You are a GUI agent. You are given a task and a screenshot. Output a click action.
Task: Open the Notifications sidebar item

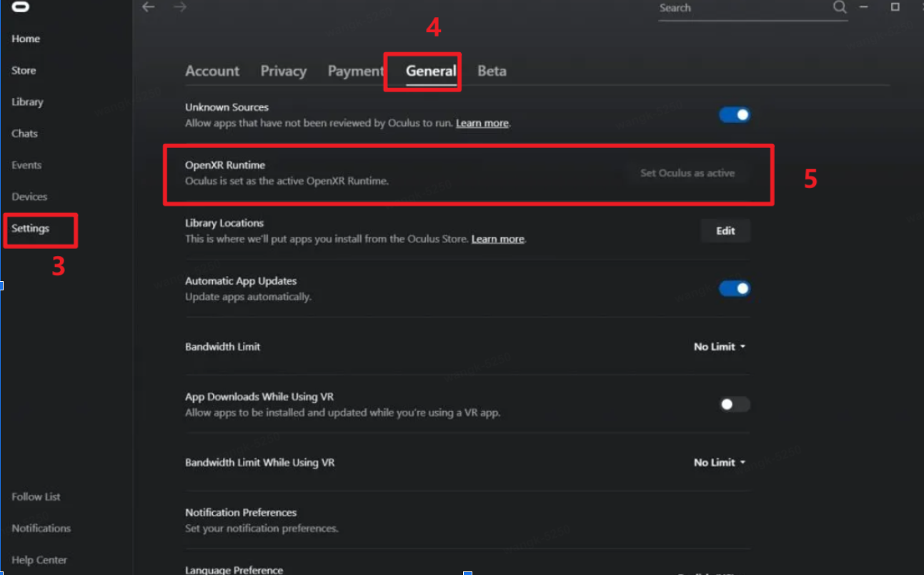pyautogui.click(x=41, y=528)
